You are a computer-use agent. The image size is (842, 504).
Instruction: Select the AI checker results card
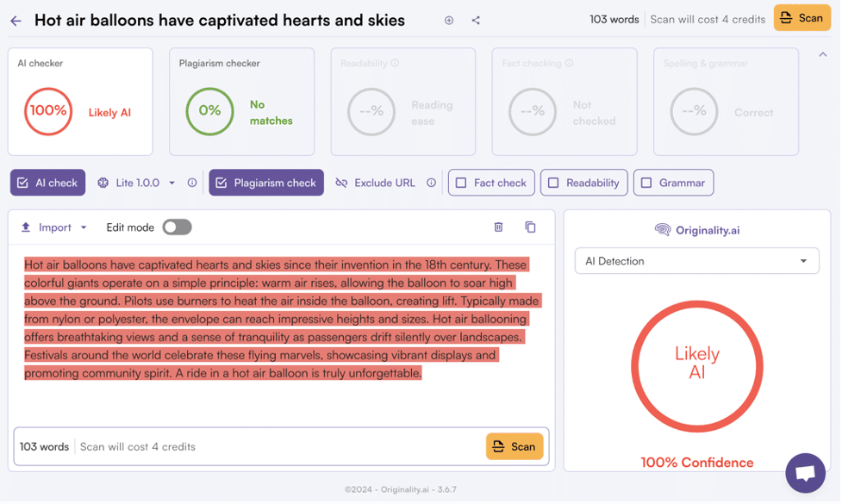point(80,102)
